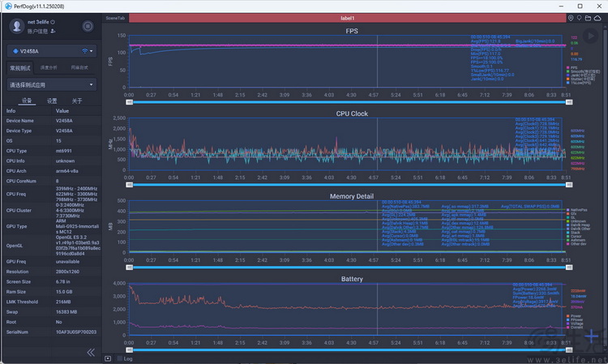Switch to the 常规测试 tab
608x364 pixels.
[x=20, y=68]
